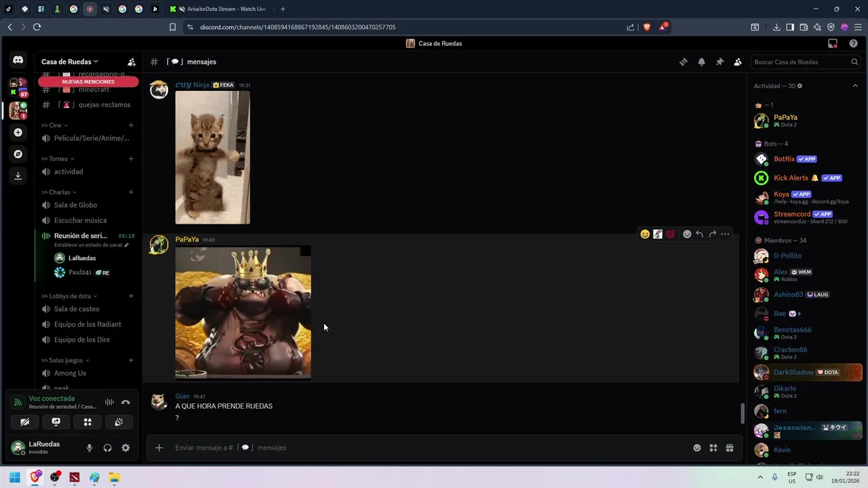The image size is (868, 488).
Task: Open the cat GIF thumbnail
Action: tap(212, 157)
